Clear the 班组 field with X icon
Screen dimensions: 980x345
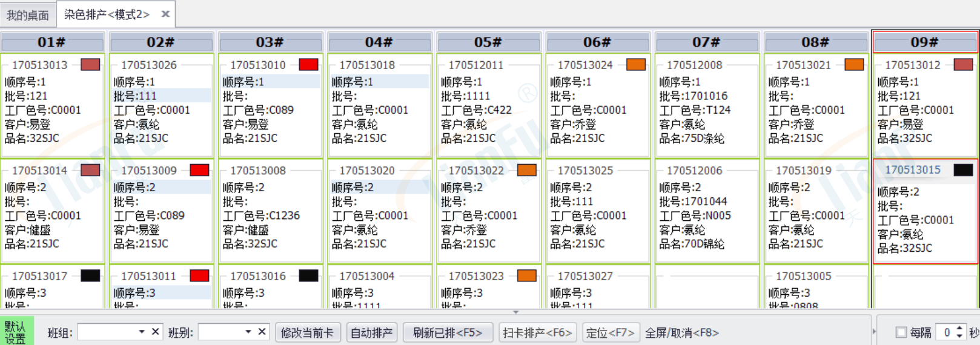pos(156,332)
